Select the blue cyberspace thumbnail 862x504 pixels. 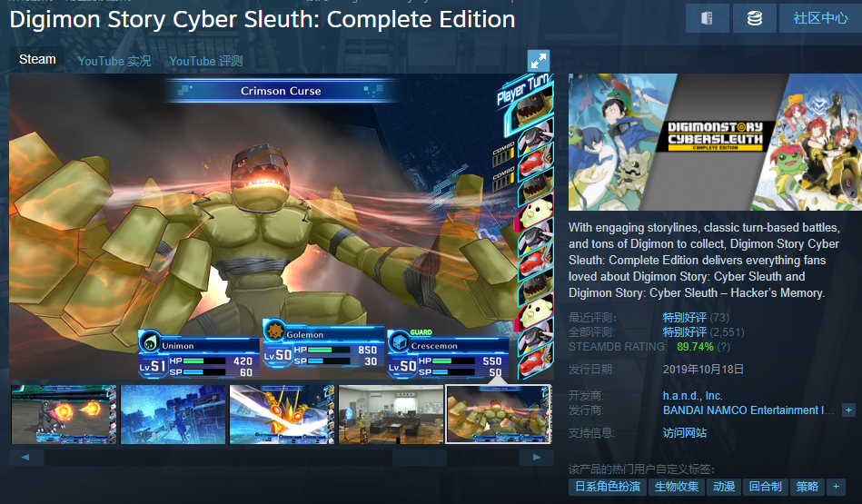tap(173, 414)
